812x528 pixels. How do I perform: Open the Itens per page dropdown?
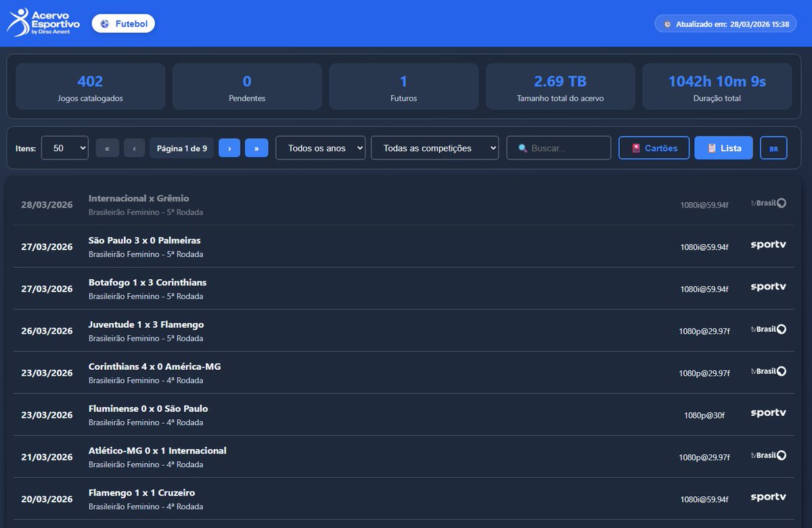pos(65,148)
